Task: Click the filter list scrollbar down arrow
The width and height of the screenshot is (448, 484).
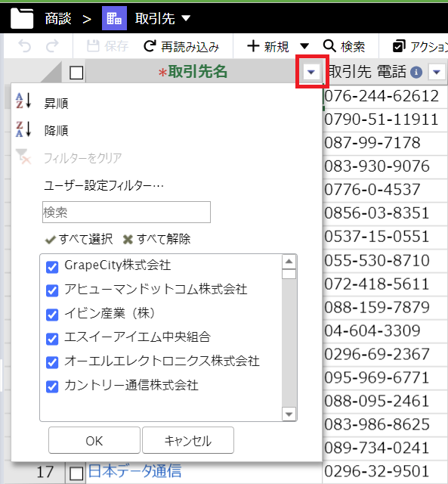Action: [x=289, y=414]
